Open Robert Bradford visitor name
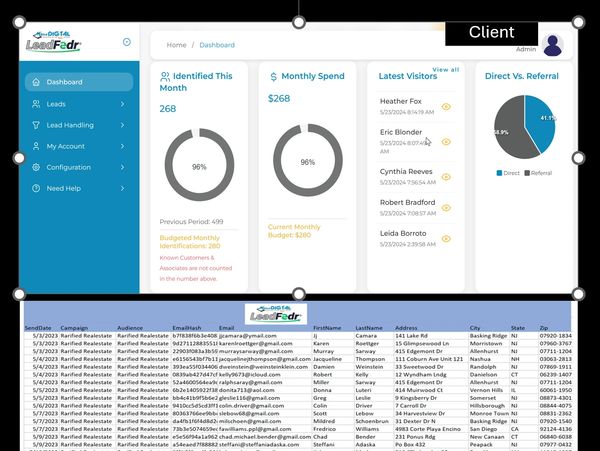600x451 pixels. (x=407, y=203)
